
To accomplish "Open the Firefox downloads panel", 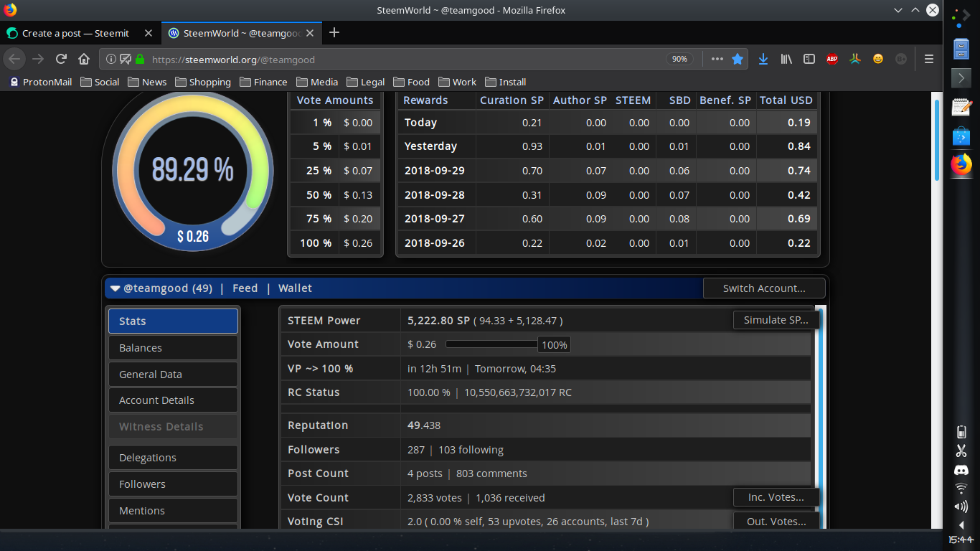I will (x=763, y=60).
